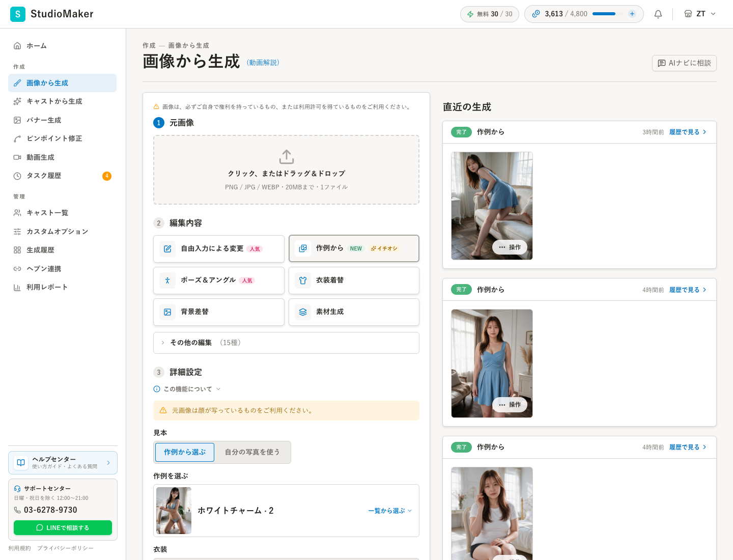733x560 pixels.
Task: Click the credits usage progress bar
Action: [607, 14]
